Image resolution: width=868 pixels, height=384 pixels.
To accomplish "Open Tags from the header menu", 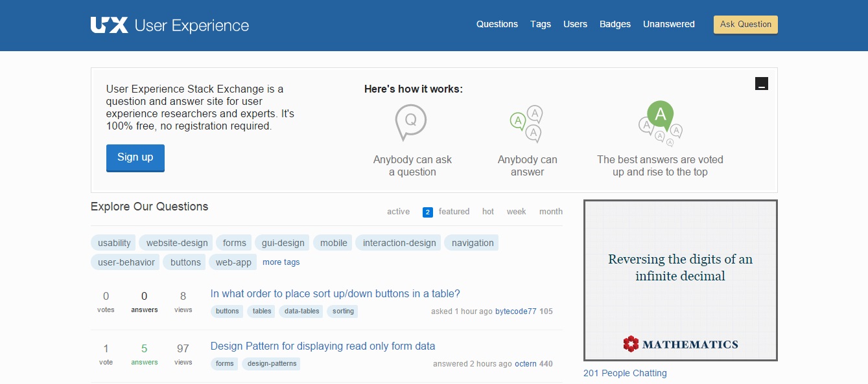I will click(540, 24).
